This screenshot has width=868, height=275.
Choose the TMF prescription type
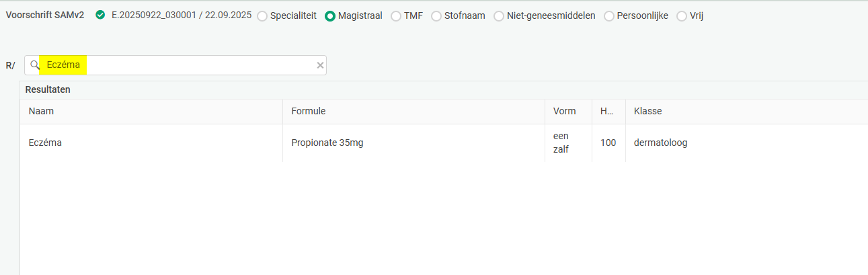396,16
